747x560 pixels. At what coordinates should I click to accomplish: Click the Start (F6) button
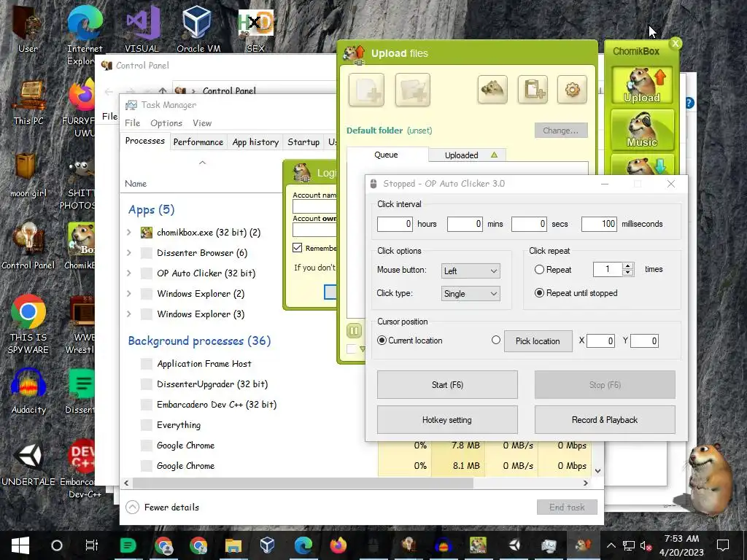pos(447,385)
